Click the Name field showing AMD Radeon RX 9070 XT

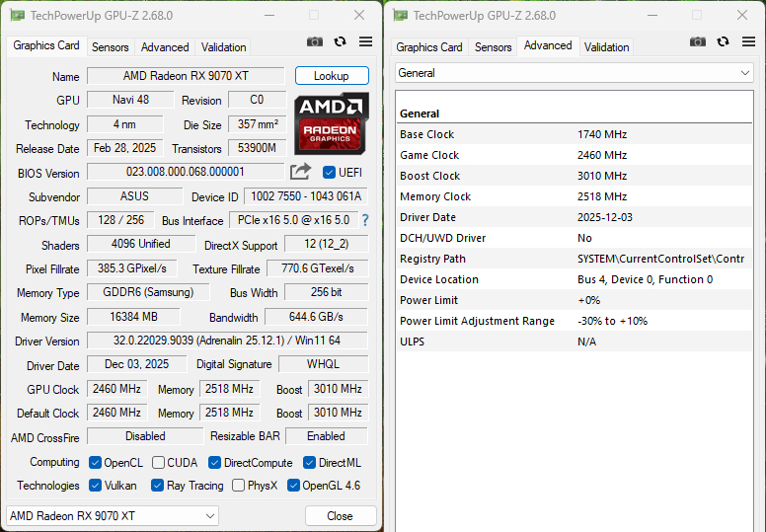pyautogui.click(x=186, y=76)
